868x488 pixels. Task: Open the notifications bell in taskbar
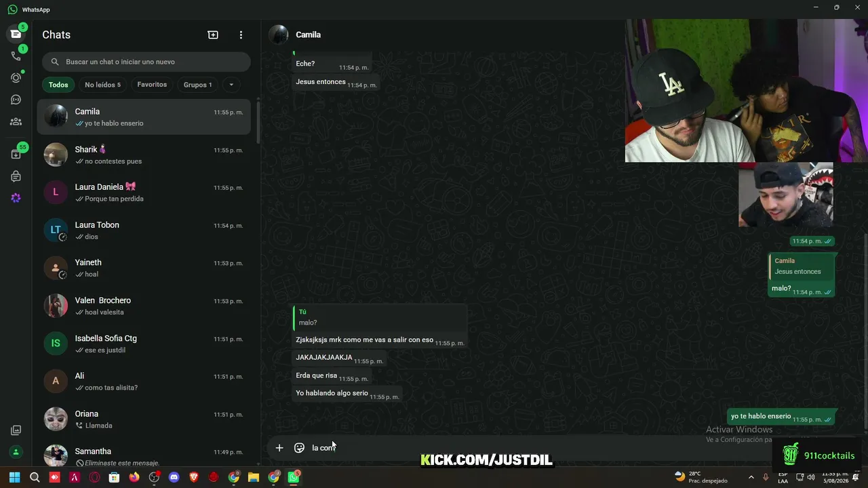[x=856, y=477]
